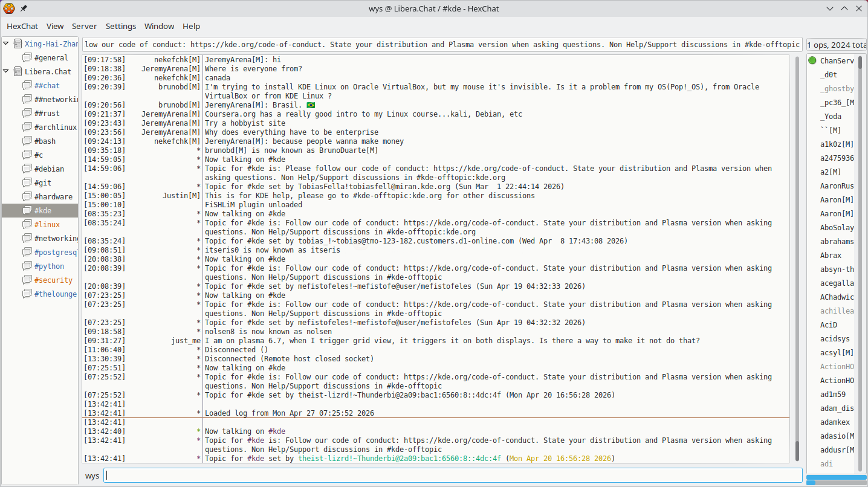Open the Server menu

tap(84, 26)
